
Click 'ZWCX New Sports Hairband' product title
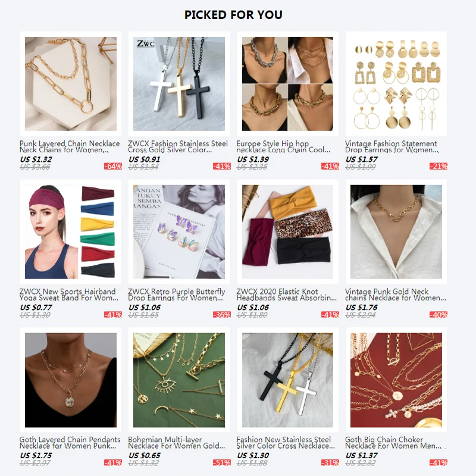(x=69, y=295)
